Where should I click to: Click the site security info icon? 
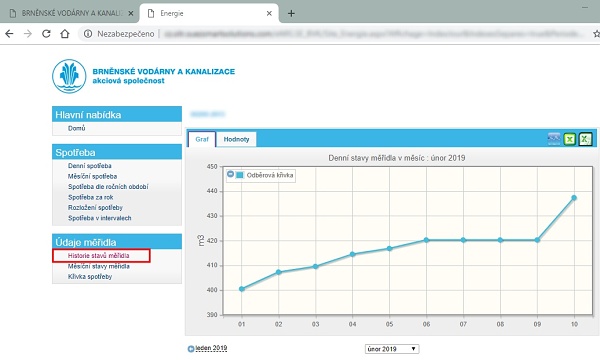(88, 34)
